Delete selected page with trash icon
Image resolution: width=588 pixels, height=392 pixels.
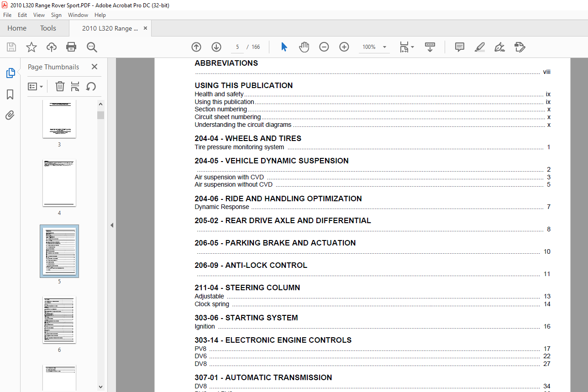60,86
